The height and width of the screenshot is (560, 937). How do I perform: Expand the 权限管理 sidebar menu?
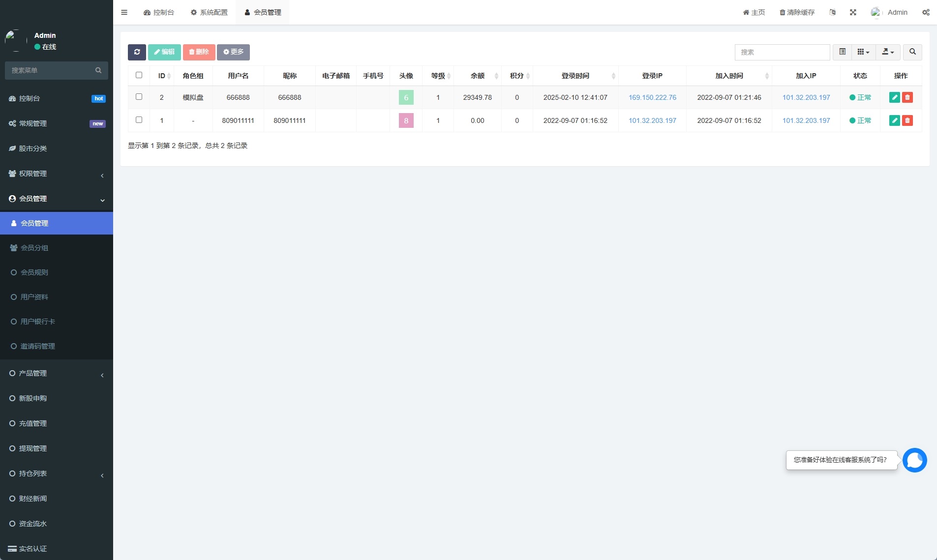point(57,174)
